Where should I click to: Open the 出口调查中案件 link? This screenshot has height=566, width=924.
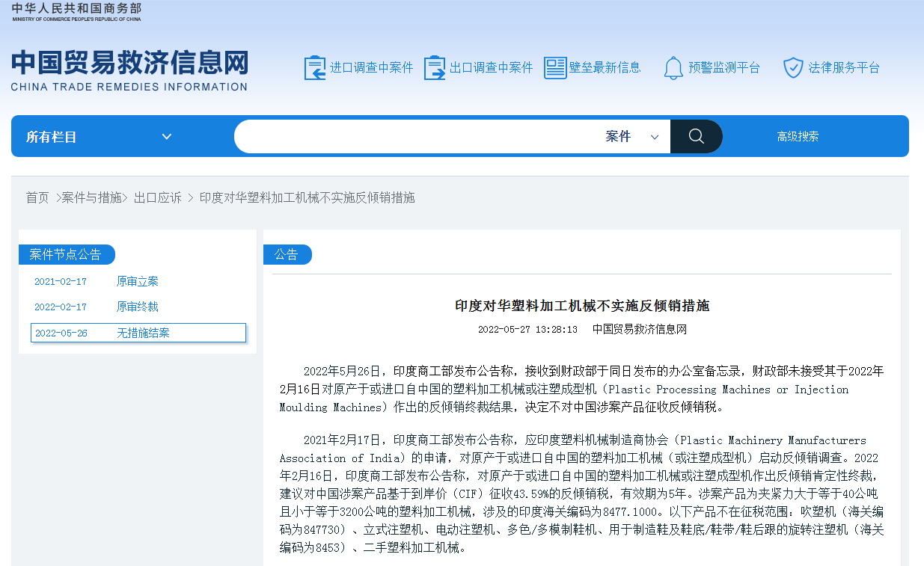(x=492, y=68)
